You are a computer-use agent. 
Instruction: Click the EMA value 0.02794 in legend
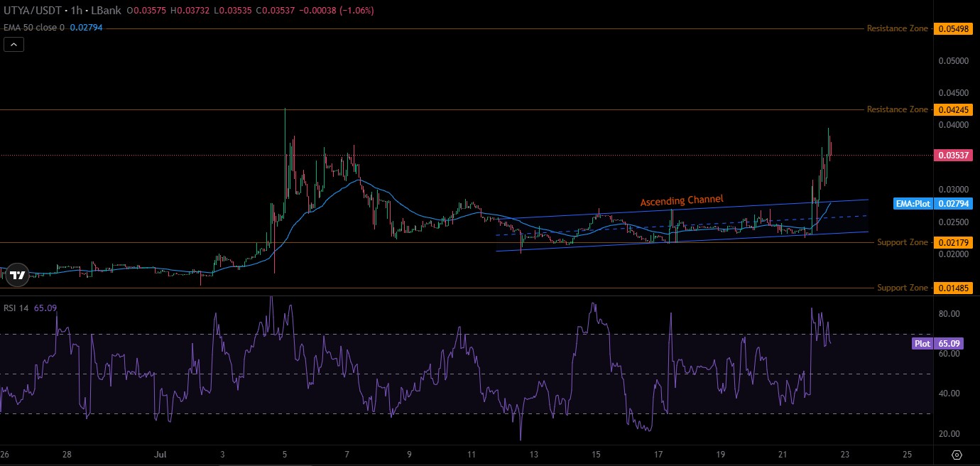(x=86, y=27)
